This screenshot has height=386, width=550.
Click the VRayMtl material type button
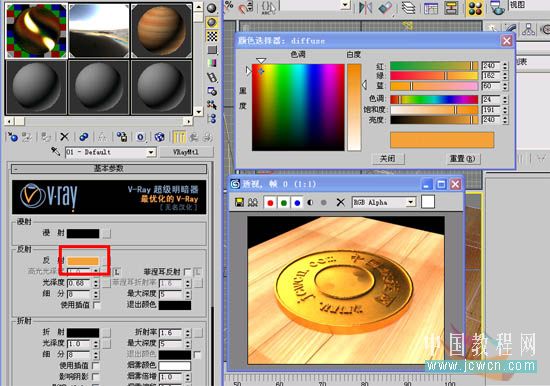[186, 152]
